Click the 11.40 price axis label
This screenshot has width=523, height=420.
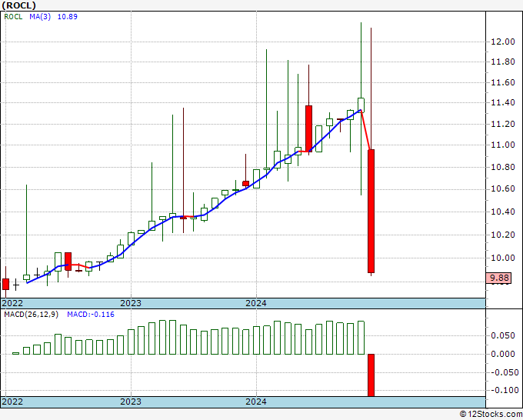click(x=503, y=103)
